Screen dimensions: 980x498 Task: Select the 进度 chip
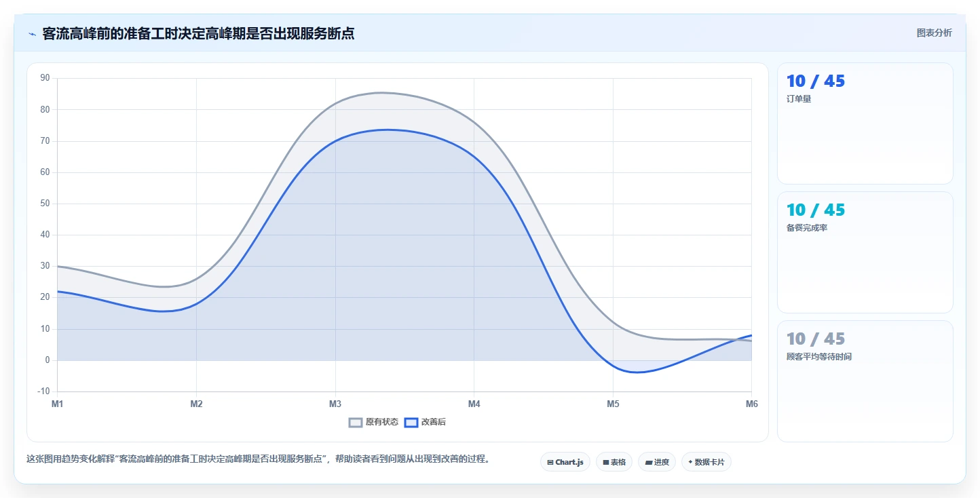(x=657, y=462)
